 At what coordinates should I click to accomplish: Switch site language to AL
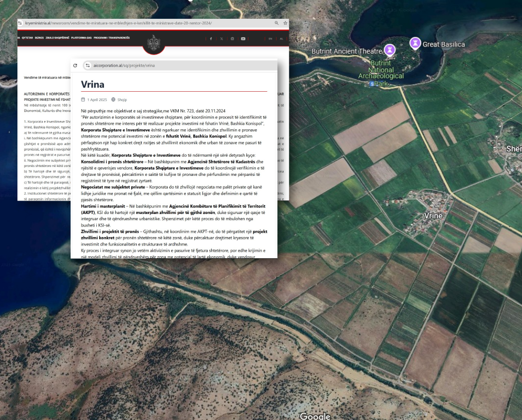(x=281, y=39)
